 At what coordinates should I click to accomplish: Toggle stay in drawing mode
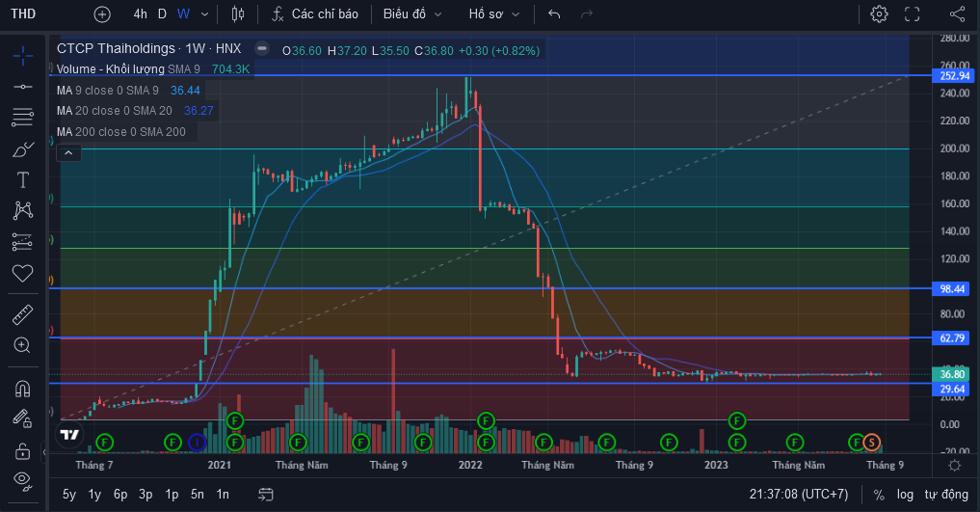pos(23,418)
